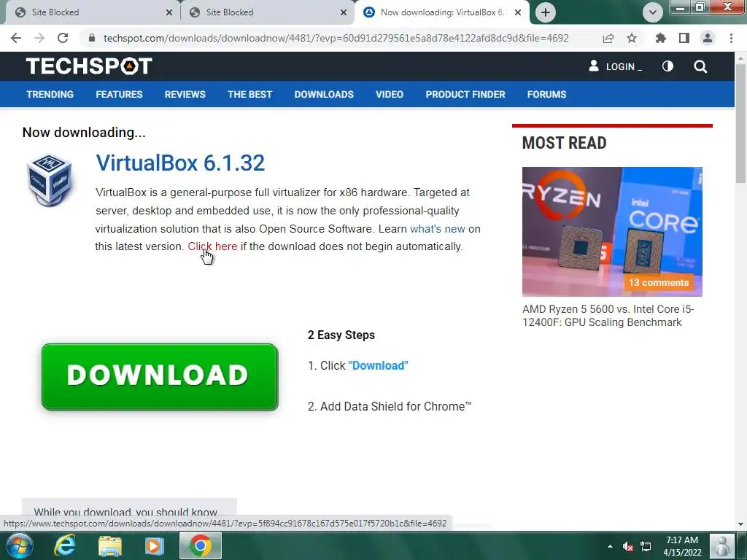Click the TechSpot logo
The width and height of the screenshot is (747, 560).
pos(89,66)
